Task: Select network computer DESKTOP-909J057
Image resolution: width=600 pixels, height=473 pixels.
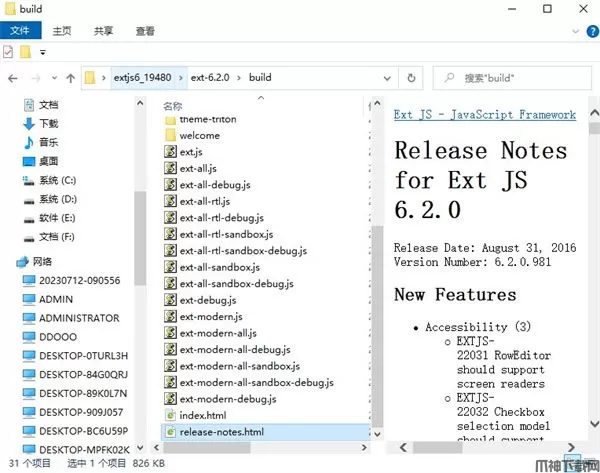Action: point(81,412)
